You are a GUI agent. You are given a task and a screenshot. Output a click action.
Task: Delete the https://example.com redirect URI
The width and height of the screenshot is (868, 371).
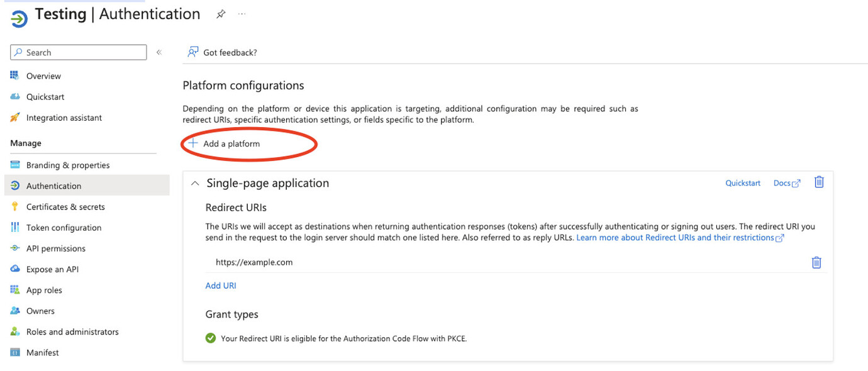[816, 262]
